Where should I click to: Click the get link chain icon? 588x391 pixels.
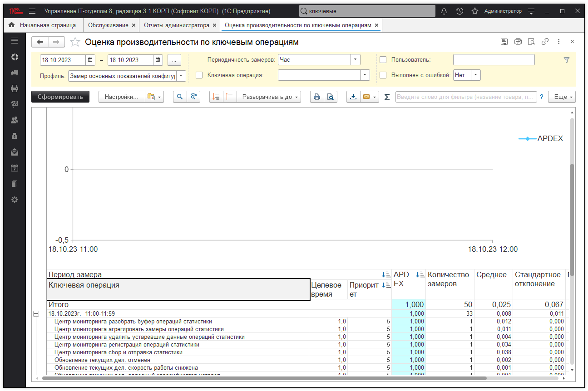(x=545, y=42)
